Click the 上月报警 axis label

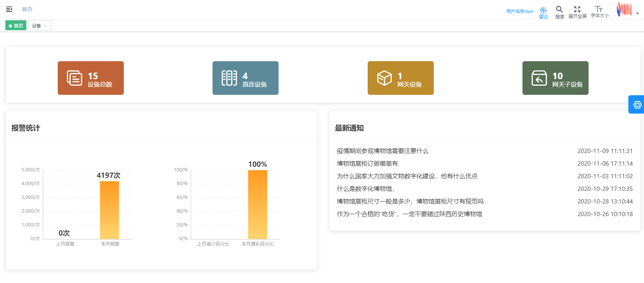[65, 244]
